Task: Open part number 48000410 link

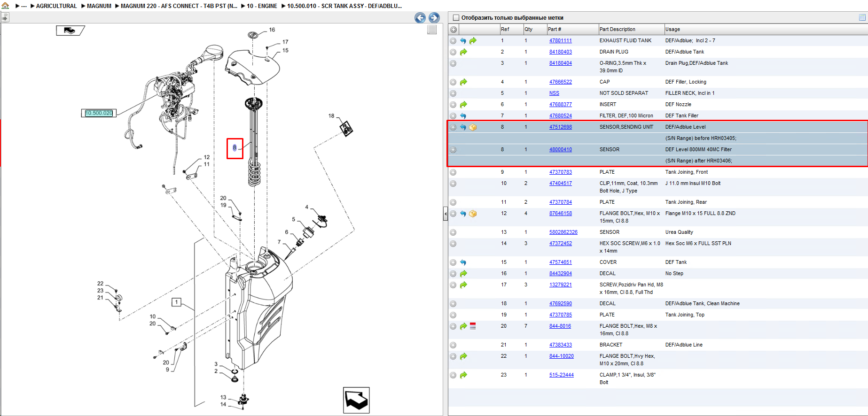Action: 560,150
